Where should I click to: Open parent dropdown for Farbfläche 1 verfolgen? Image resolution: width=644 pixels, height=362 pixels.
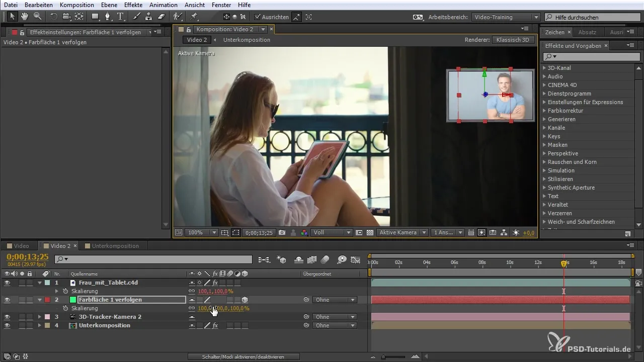click(335, 300)
